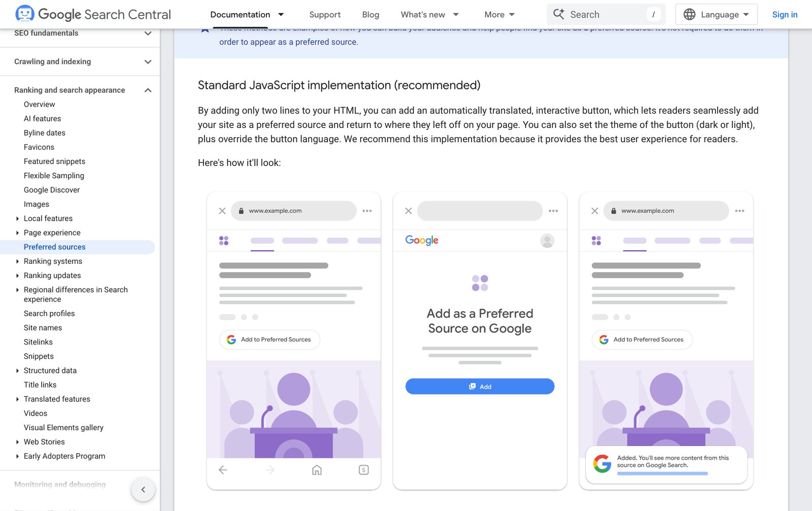Image resolution: width=812 pixels, height=511 pixels.
Task: Go to the Support tab
Action: [325, 15]
